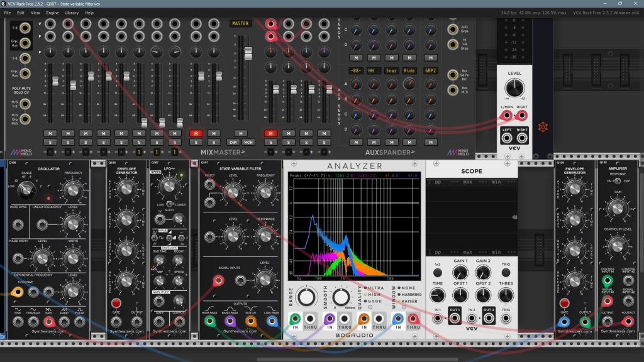644x362 pixels.
Task: Click the MON button on MixMaster
Action: pos(248,143)
